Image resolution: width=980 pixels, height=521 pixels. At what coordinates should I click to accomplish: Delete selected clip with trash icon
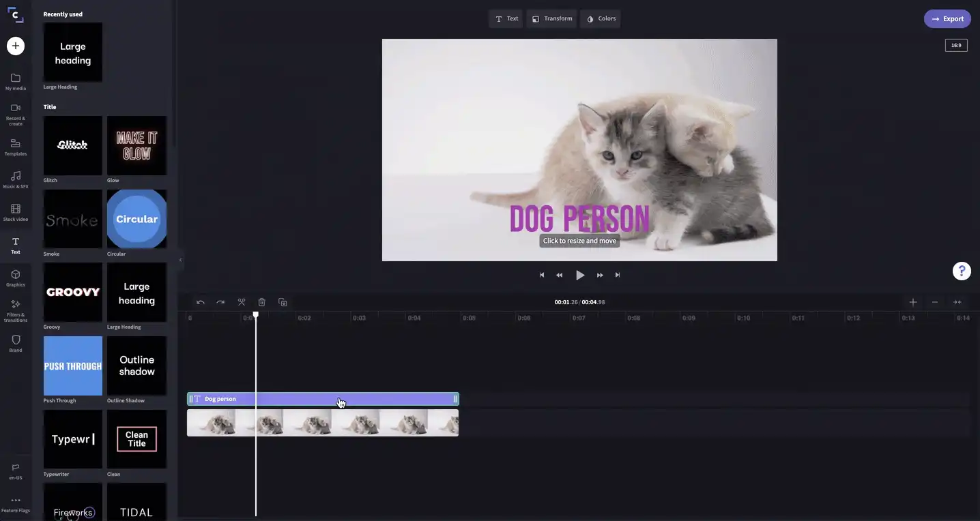(261, 302)
